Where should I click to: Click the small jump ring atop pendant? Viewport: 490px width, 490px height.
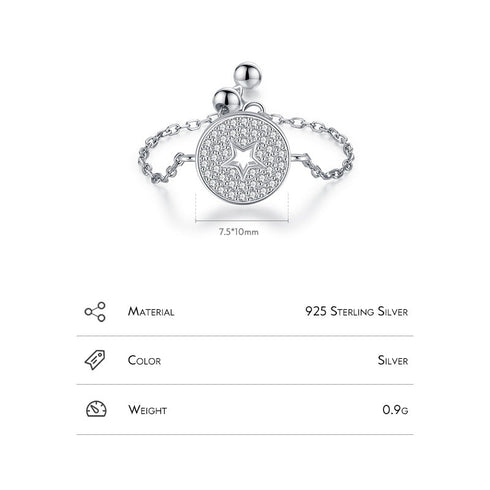253,108
